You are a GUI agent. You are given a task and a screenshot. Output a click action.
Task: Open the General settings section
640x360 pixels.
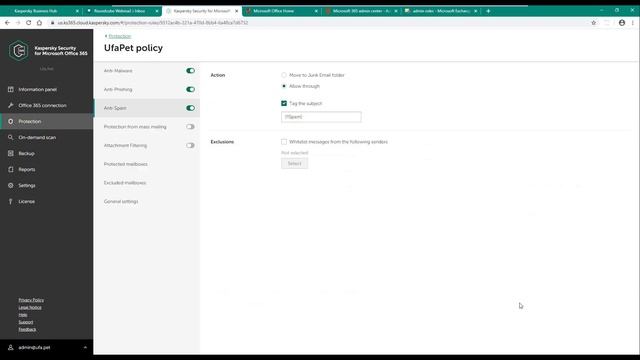[121, 202]
